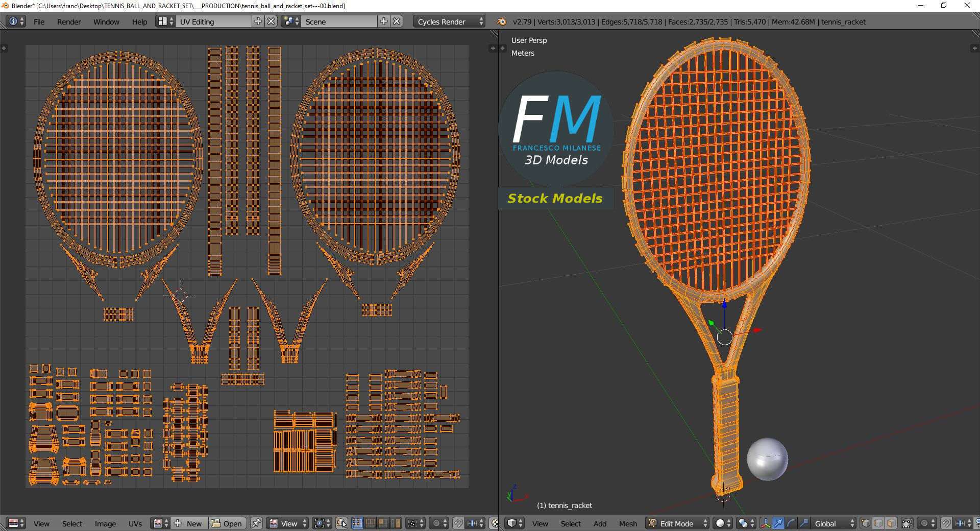This screenshot has height=531, width=980.
Task: Add a new scene
Action: click(x=384, y=21)
